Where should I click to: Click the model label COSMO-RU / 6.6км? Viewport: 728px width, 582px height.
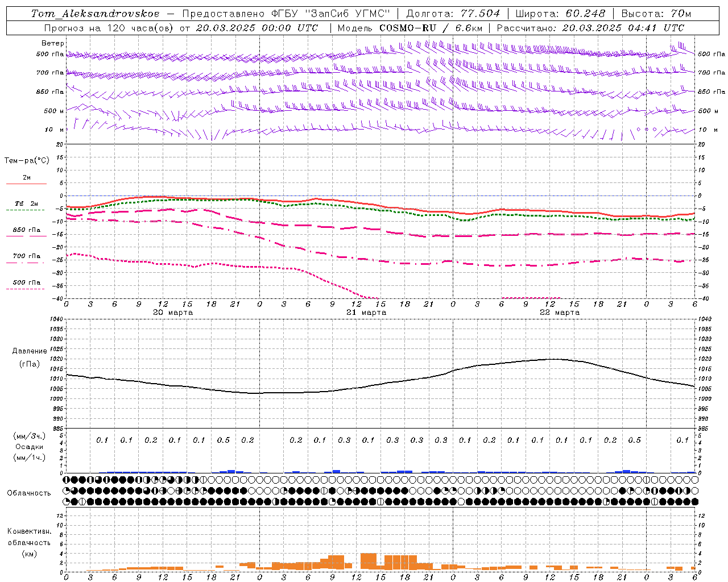[431, 28]
